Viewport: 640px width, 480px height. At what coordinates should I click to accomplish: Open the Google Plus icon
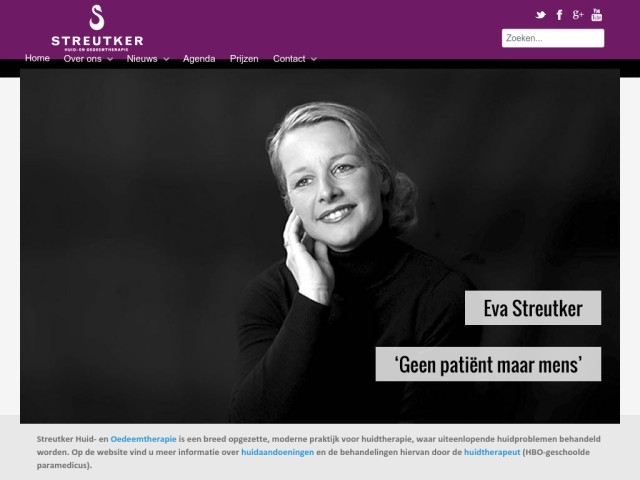(578, 15)
